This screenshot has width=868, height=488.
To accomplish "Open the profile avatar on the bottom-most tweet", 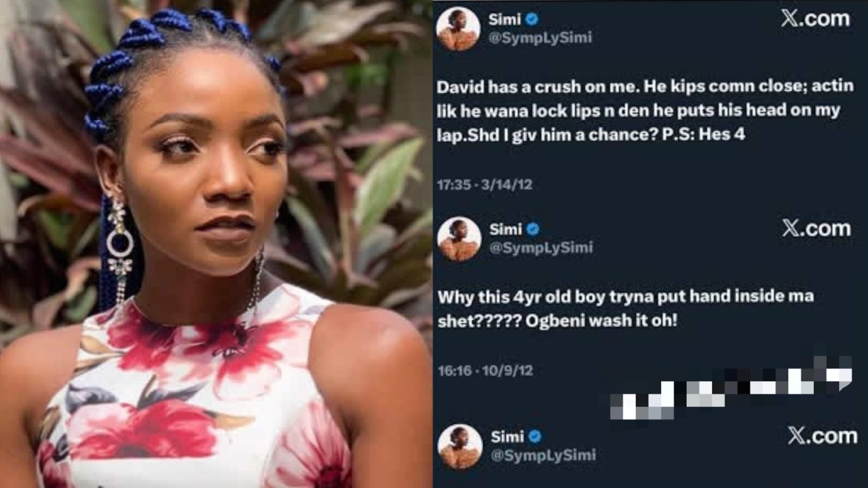I will 460,446.
